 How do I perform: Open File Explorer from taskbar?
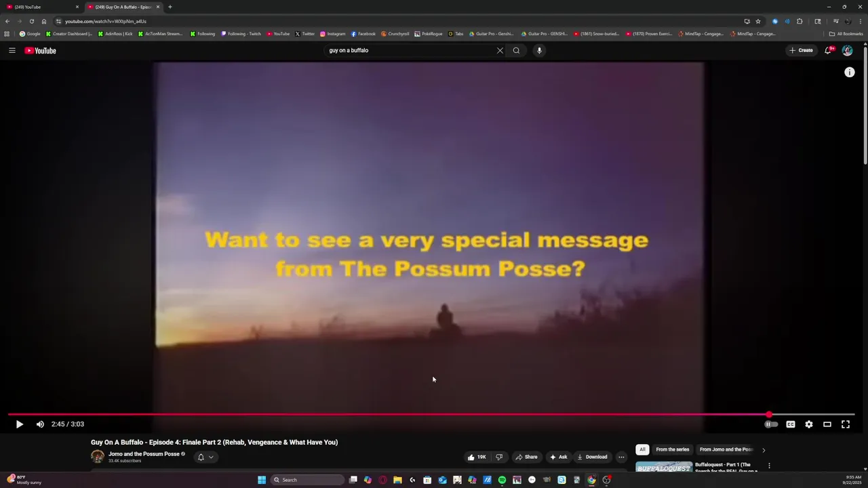(397, 480)
